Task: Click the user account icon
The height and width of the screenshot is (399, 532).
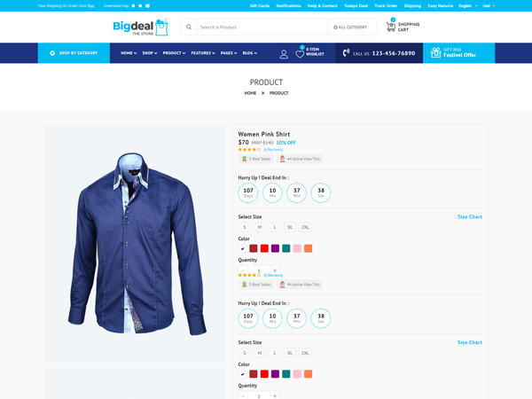Action: [284, 53]
